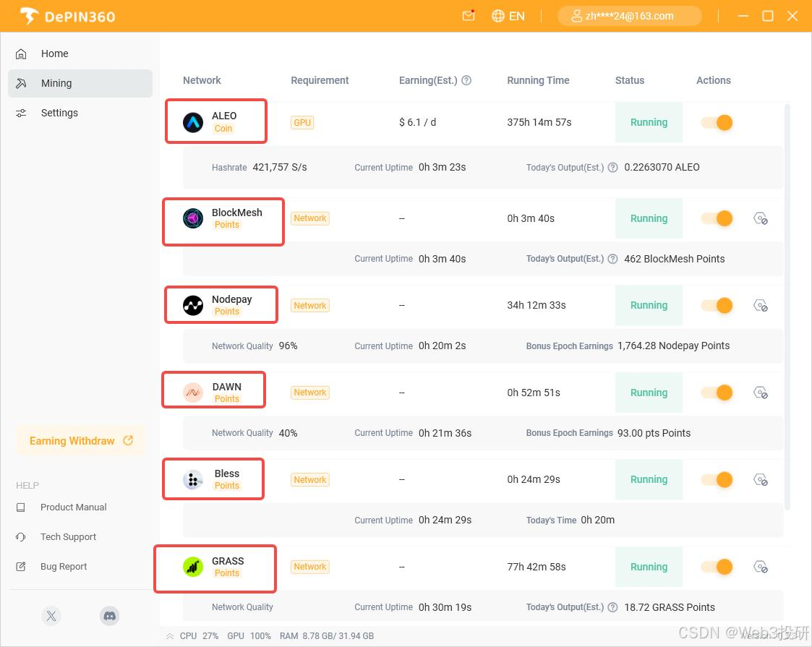This screenshot has height=647, width=812.
Task: Click the 0.2263070 ALEO output value
Action: point(662,167)
